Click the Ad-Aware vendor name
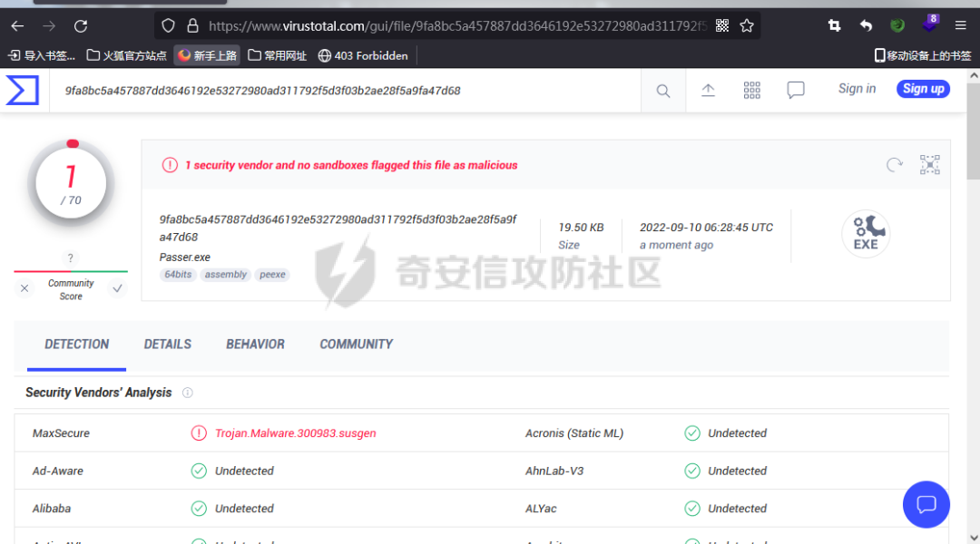The width and height of the screenshot is (980, 544). pyautogui.click(x=57, y=471)
